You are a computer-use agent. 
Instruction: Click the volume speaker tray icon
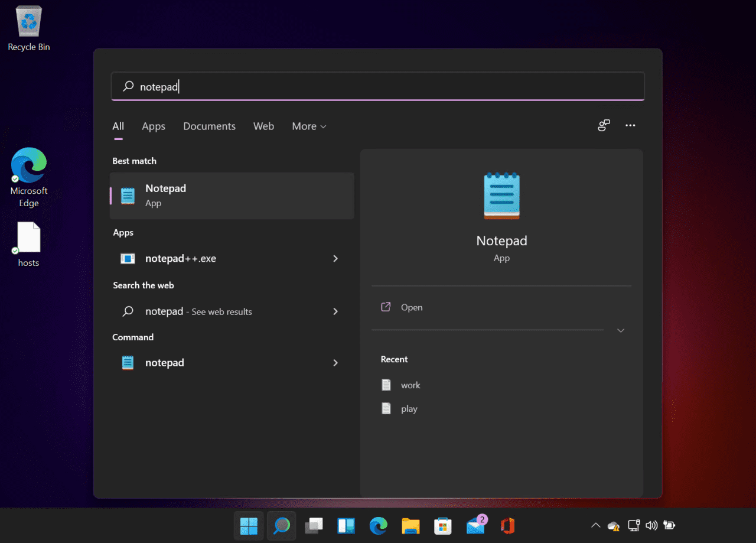pyautogui.click(x=651, y=525)
